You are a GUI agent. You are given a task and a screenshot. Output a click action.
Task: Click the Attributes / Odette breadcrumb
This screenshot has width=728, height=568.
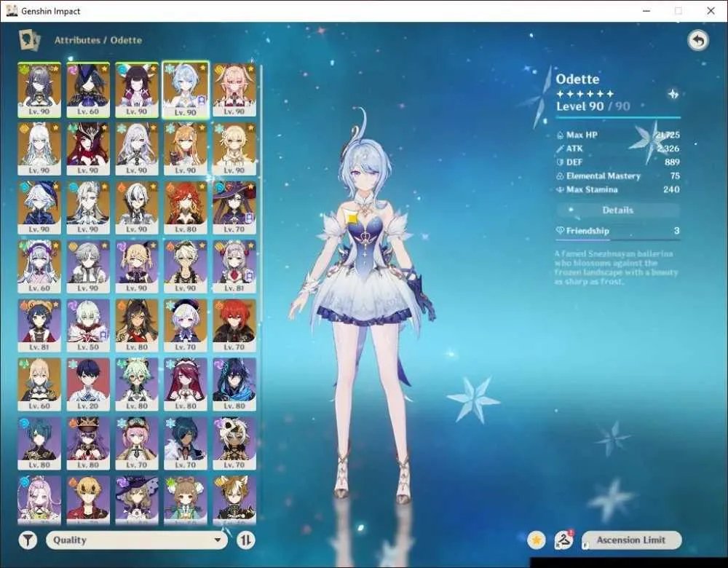[98, 40]
